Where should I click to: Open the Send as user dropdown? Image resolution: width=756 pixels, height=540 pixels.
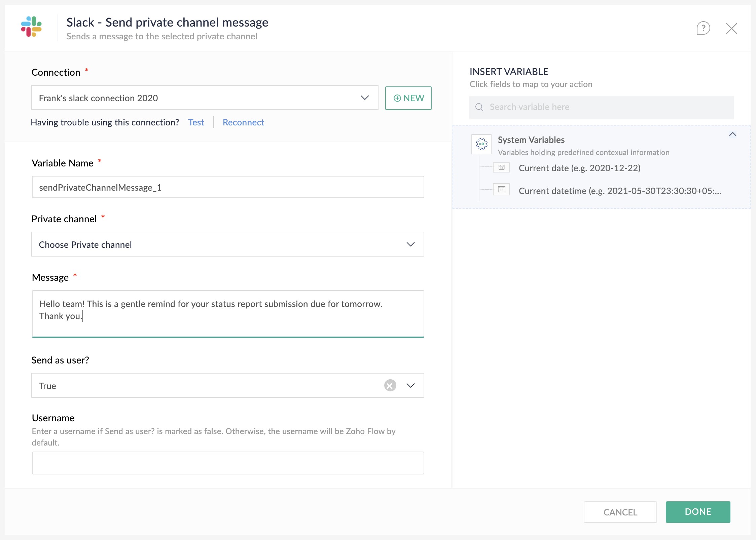coord(410,385)
